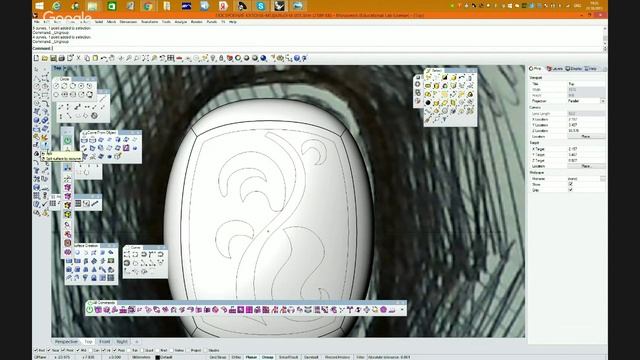Switch to the Perspective viewport tab
640x360 pixels.
(x=66, y=342)
